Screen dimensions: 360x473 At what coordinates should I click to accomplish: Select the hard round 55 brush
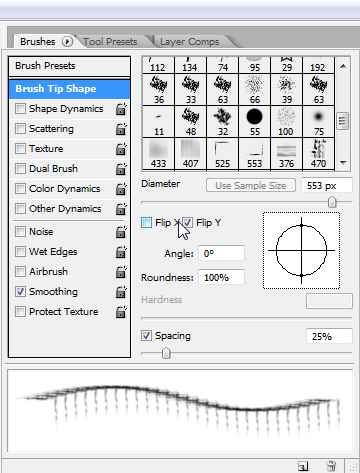coord(255,122)
